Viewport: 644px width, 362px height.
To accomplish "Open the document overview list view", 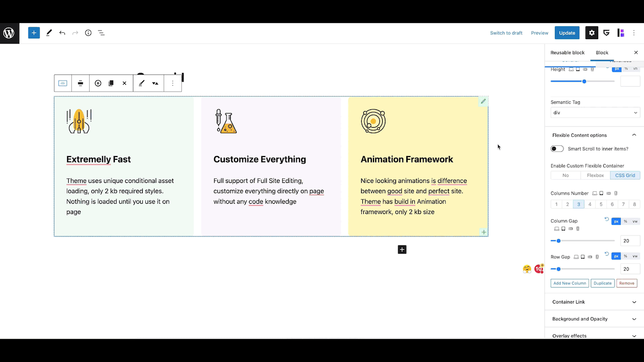I will pyautogui.click(x=101, y=33).
